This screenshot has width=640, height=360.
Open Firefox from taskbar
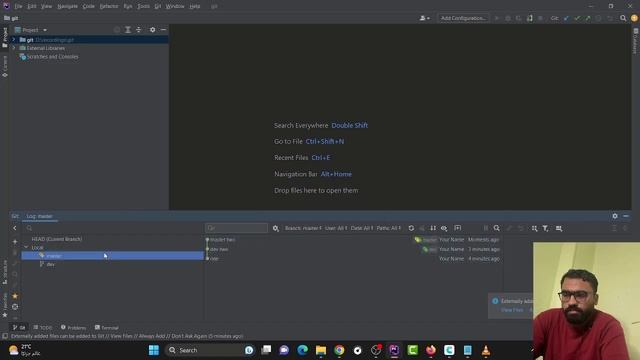coord(431,350)
